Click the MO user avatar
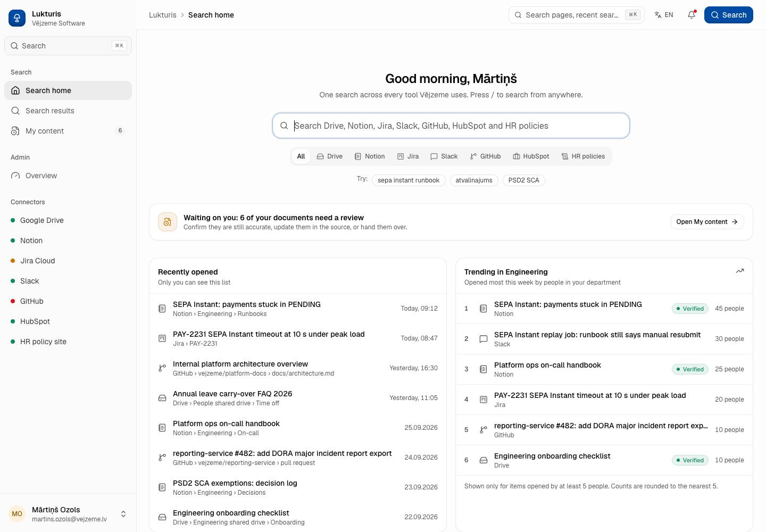This screenshot has height=532, width=766. tap(17, 514)
